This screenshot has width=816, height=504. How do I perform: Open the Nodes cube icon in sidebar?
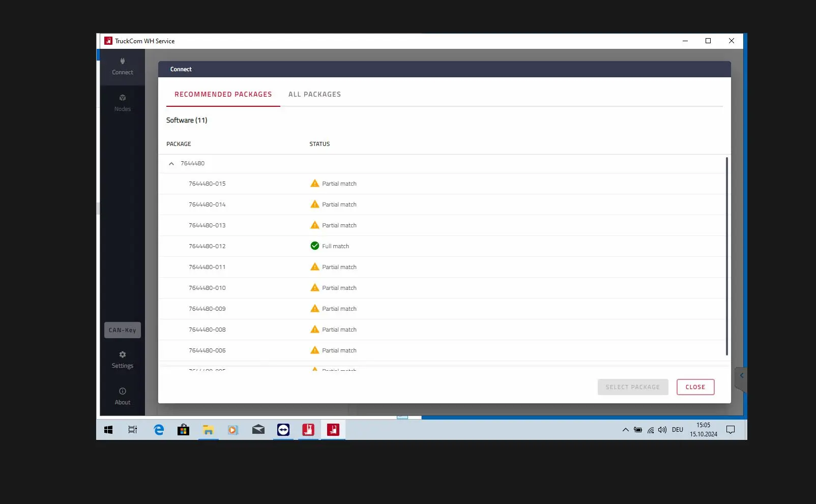click(123, 98)
